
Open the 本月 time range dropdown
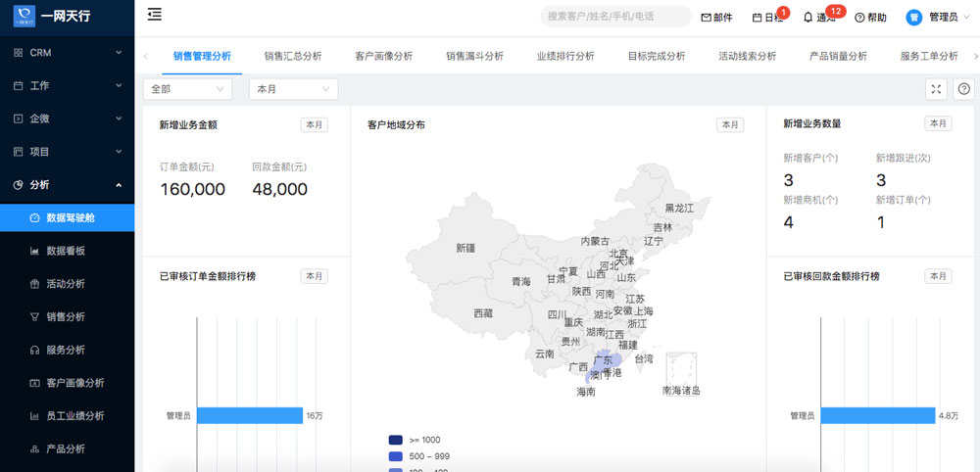(x=293, y=89)
